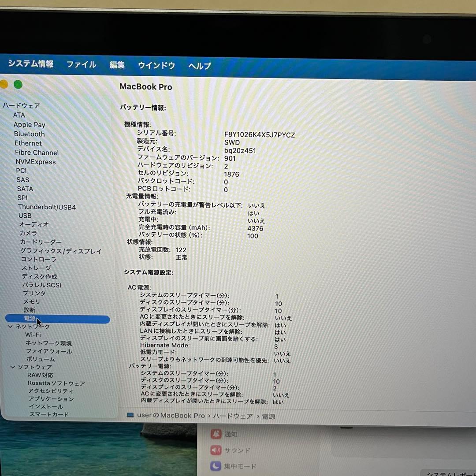Select the highlighted 電源 sidebar item

[58, 319]
